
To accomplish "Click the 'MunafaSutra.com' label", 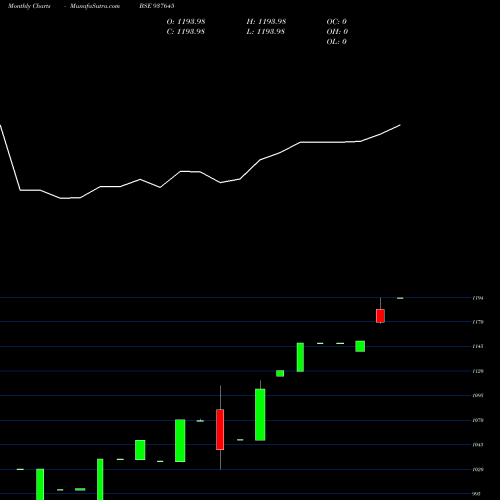I will (95, 6).
